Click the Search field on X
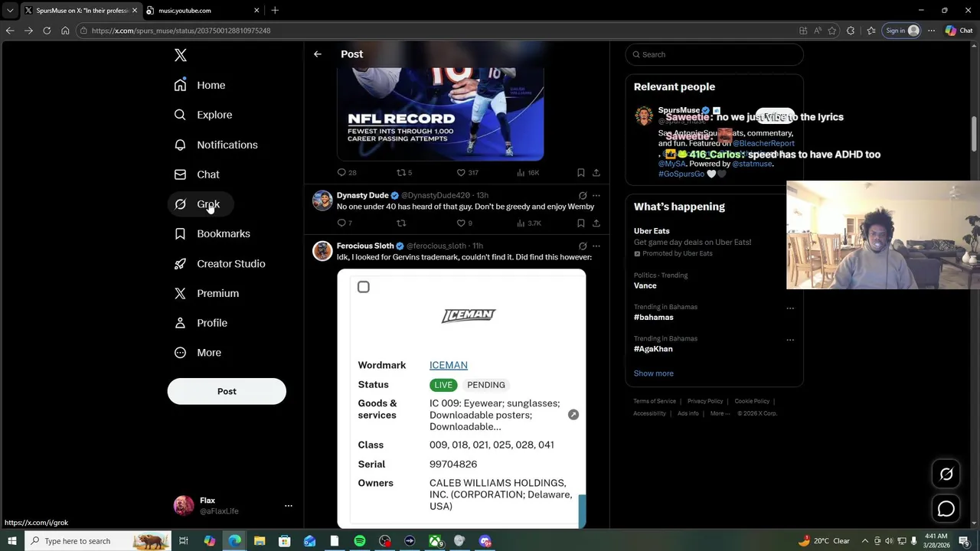The height and width of the screenshot is (551, 980). [714, 54]
